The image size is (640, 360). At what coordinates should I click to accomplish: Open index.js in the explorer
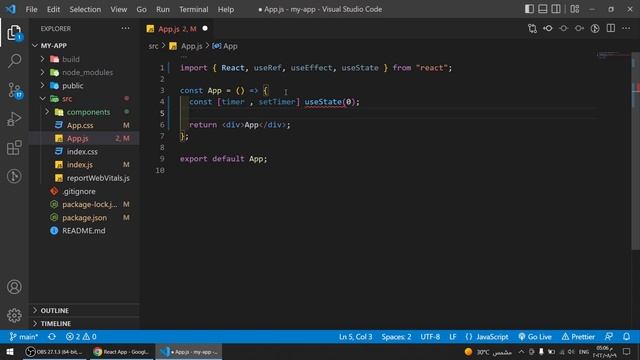[84, 165]
